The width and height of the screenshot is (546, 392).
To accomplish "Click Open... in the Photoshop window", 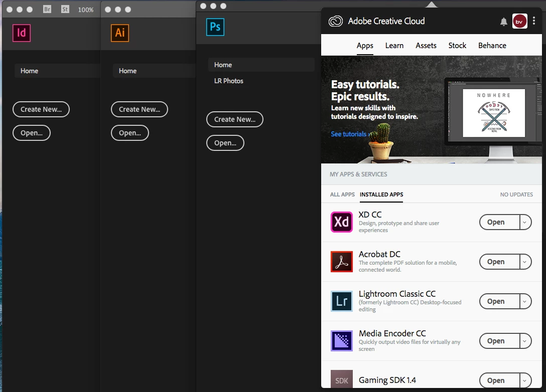I will point(225,143).
